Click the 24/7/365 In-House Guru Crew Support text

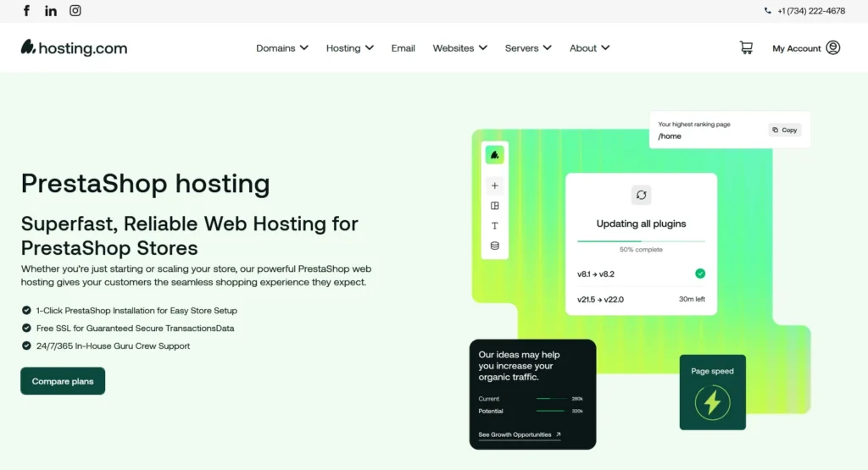(x=113, y=346)
